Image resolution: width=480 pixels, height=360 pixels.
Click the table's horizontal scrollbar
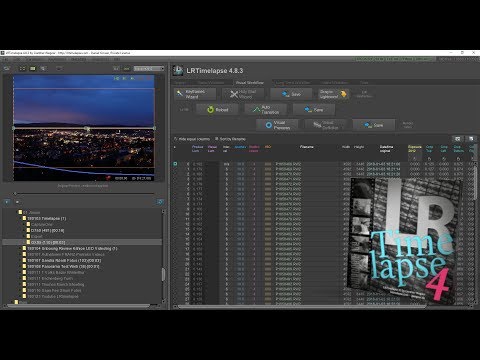pos(302,306)
